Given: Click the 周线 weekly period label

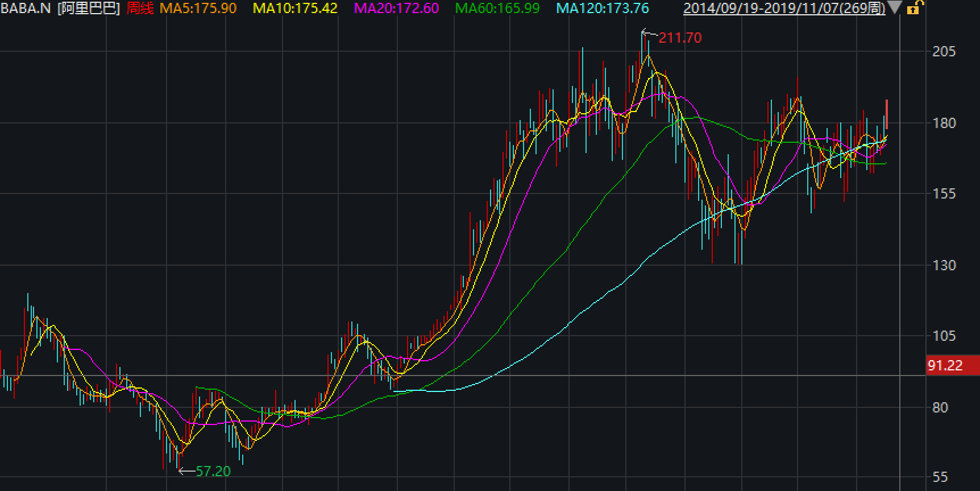Looking at the screenshot, I should click(140, 9).
